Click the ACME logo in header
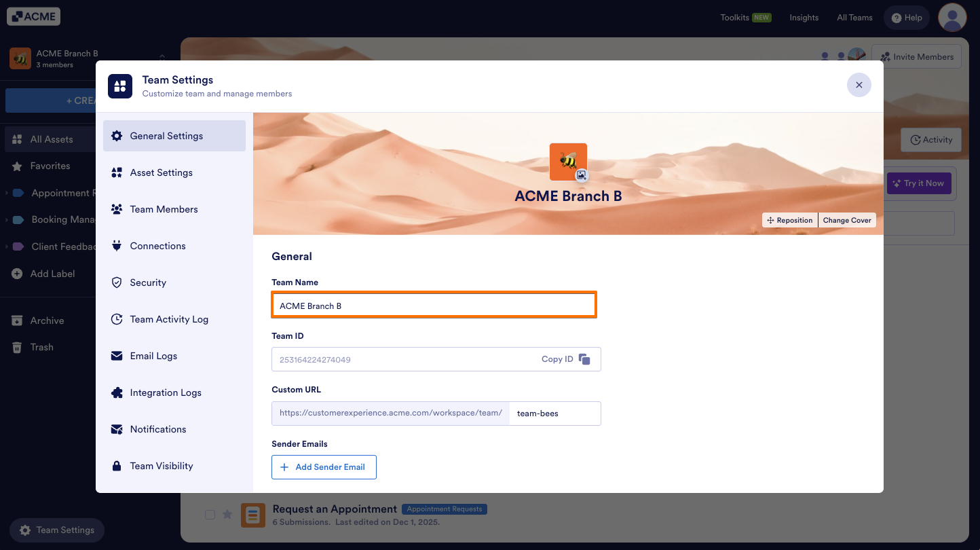 [34, 16]
